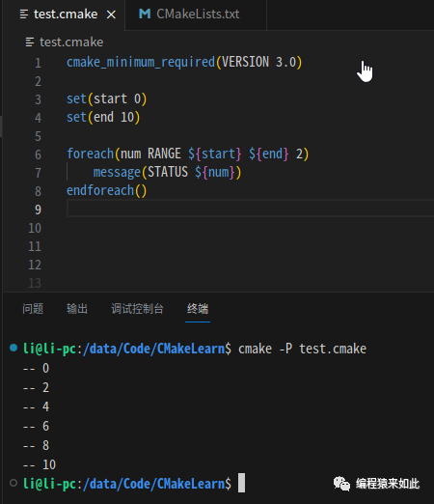The width and height of the screenshot is (434, 504).
Task: Click 'message' on line 7
Action: (117, 172)
